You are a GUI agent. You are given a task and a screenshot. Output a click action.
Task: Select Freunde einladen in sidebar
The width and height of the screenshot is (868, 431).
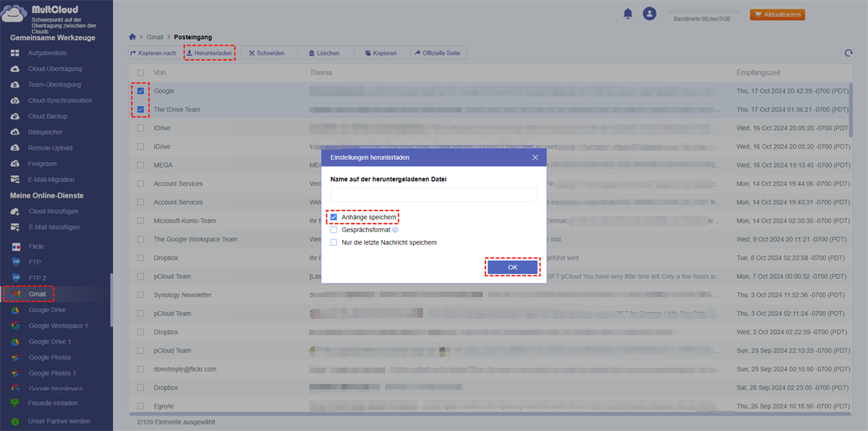point(52,404)
